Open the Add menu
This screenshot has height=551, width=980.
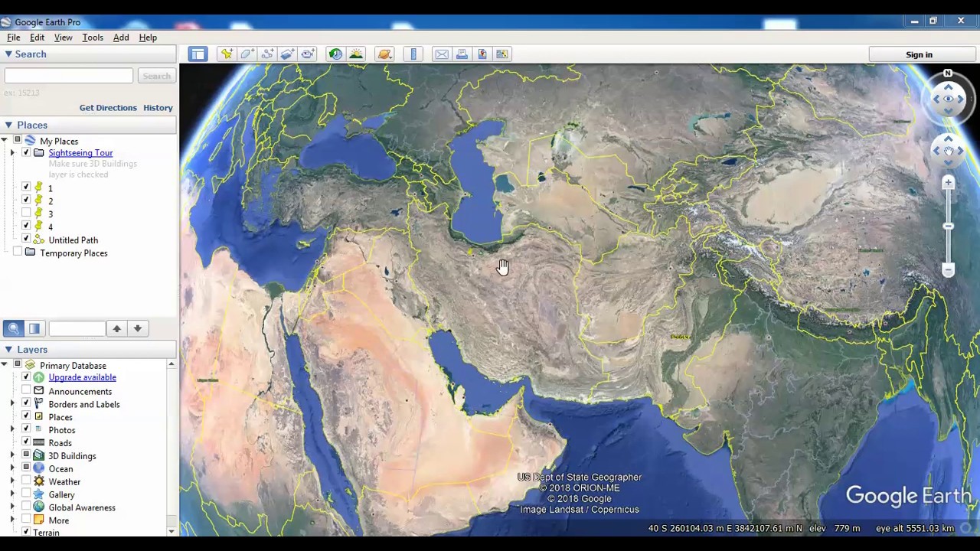121,37
